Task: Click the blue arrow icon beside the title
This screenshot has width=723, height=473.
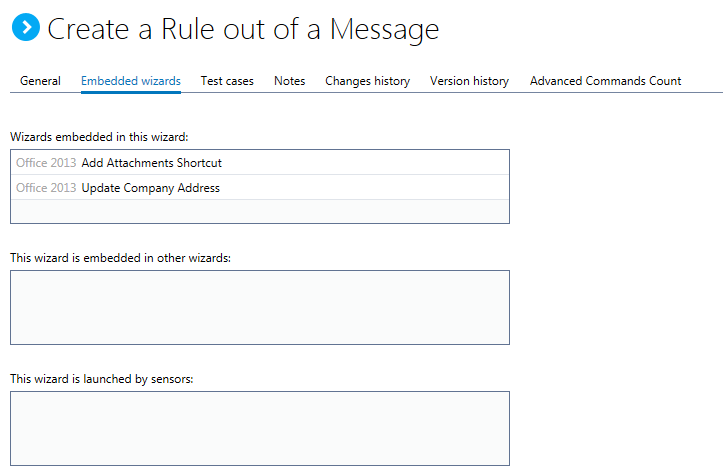Action: (26, 28)
